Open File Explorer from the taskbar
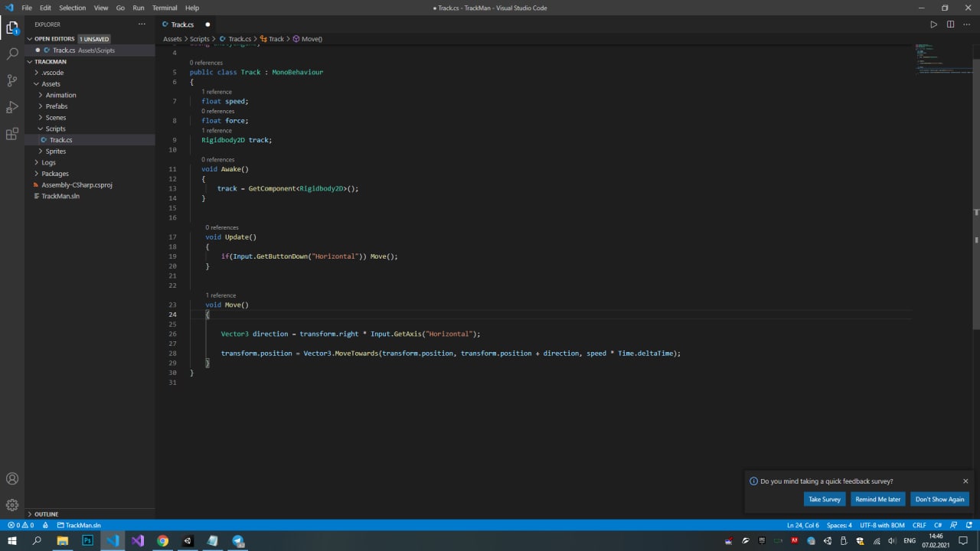The width and height of the screenshot is (980, 551). (x=63, y=540)
